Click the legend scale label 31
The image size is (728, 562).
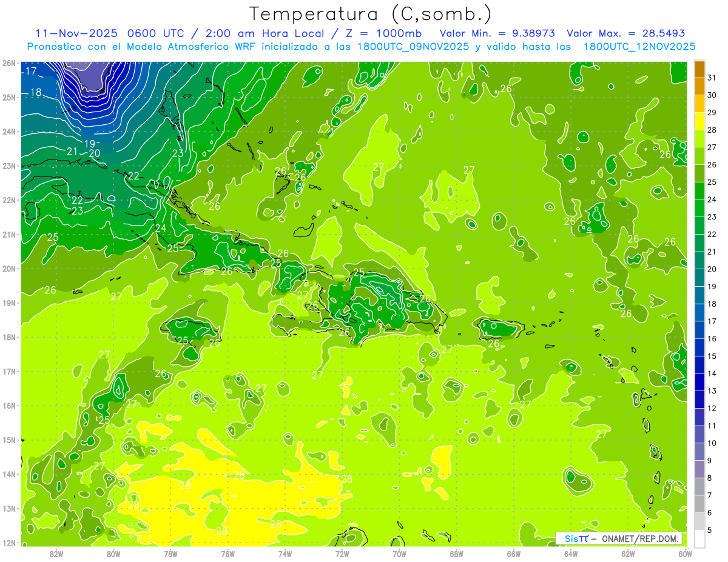point(712,78)
